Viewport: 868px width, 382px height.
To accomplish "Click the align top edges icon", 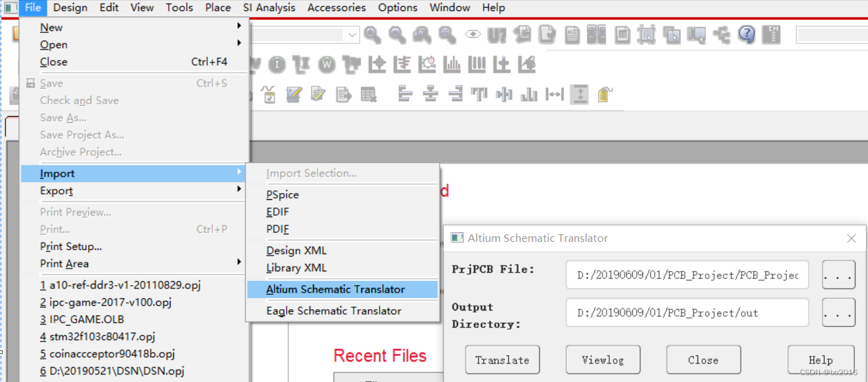I will click(479, 94).
